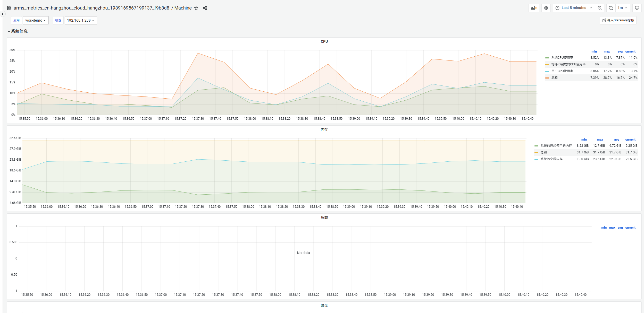644x313 pixels.
Task: Click 导入Grafana专家版 button
Action: (618, 20)
